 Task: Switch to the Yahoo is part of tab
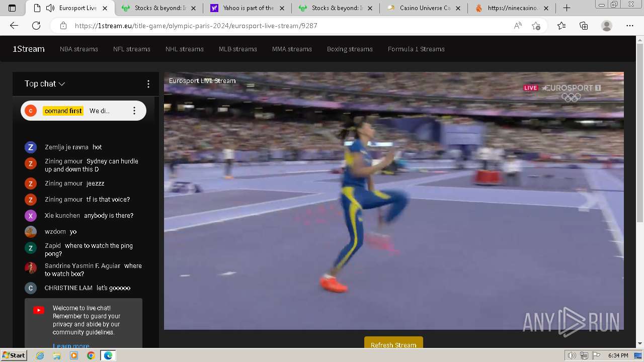pyautogui.click(x=248, y=8)
